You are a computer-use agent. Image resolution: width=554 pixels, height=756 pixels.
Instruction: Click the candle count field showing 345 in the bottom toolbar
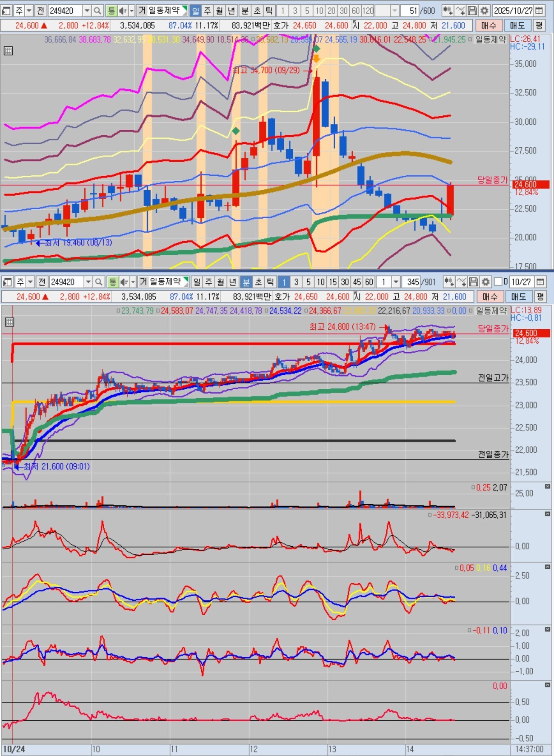pos(411,282)
